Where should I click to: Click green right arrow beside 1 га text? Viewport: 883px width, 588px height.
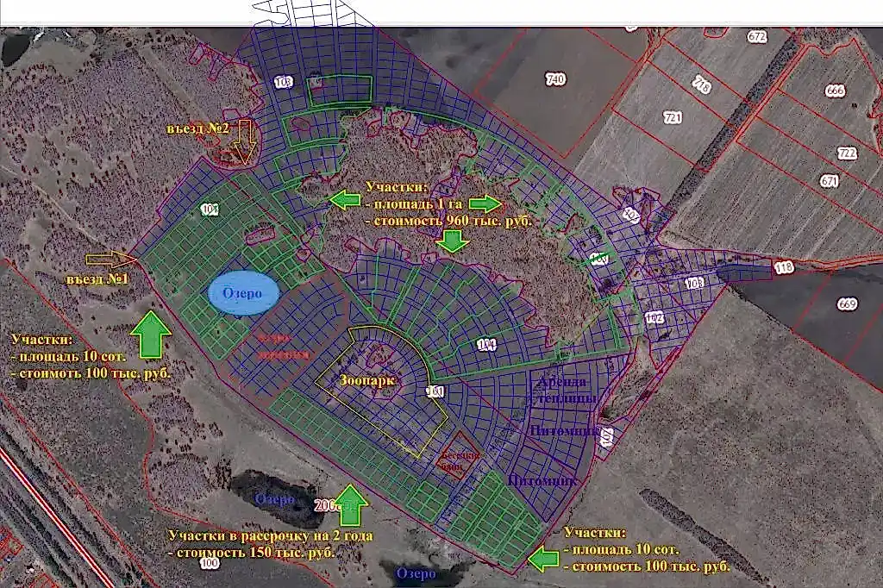485,203
